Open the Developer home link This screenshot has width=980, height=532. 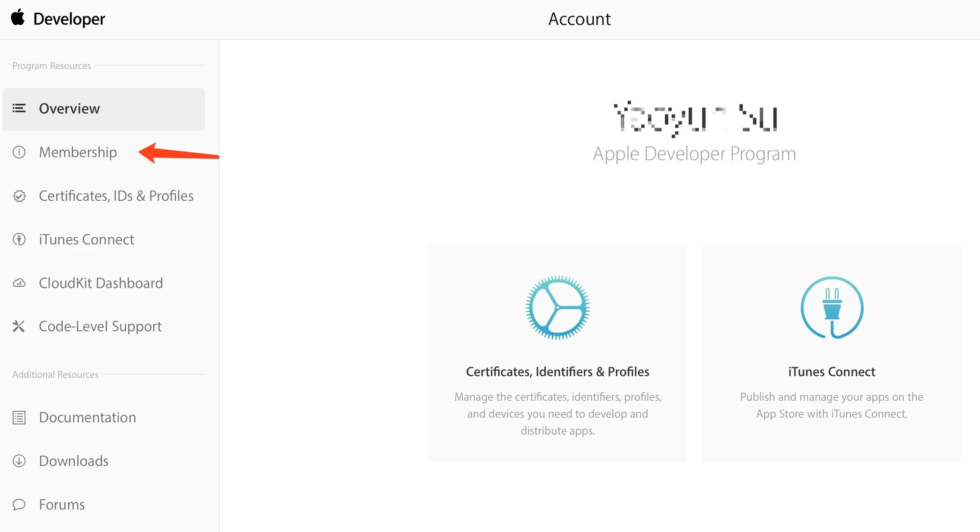pyautogui.click(x=69, y=19)
